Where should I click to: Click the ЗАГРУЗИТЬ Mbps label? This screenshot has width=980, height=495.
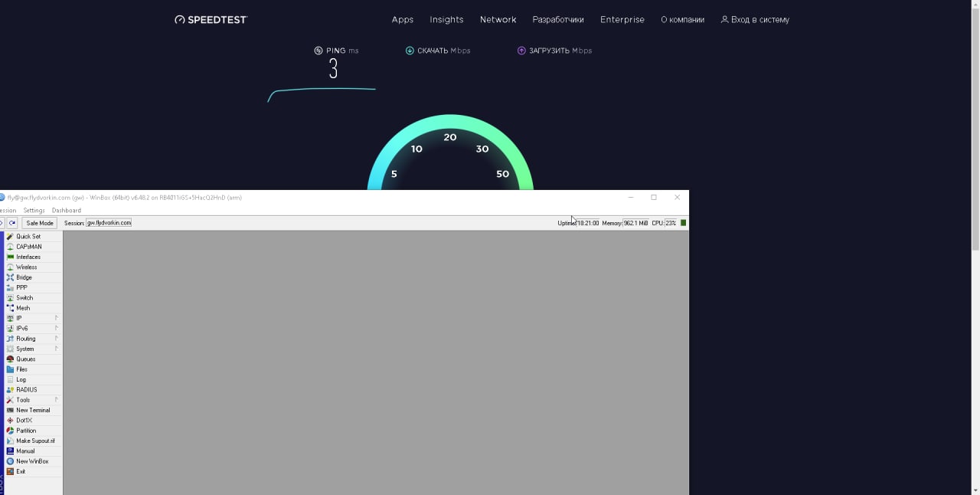tap(555, 51)
